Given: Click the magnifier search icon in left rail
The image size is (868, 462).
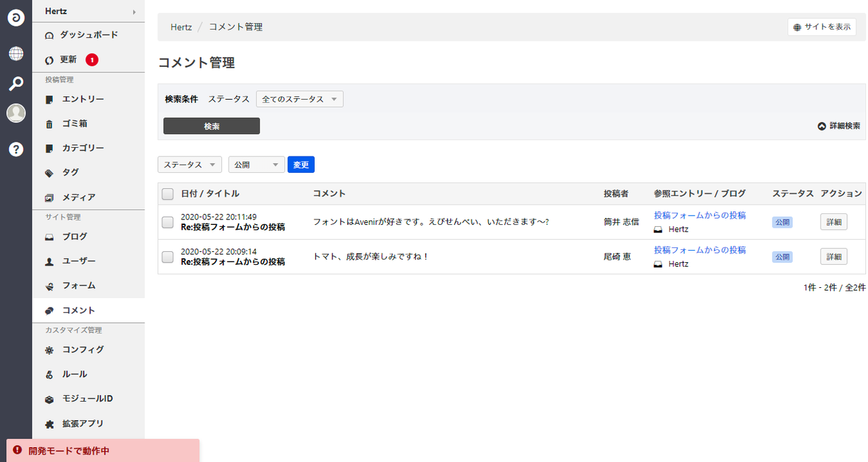Looking at the screenshot, I should click(x=16, y=84).
